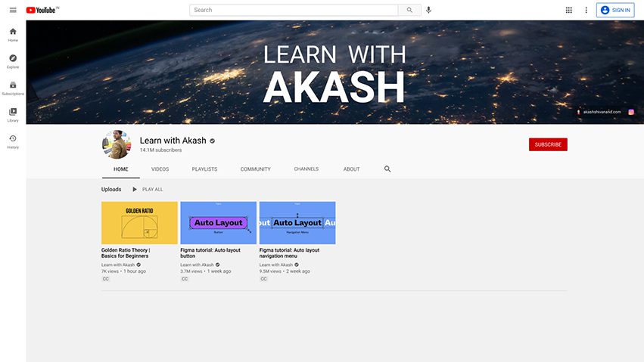
Task: Switch to the About tab
Action: pos(352,169)
